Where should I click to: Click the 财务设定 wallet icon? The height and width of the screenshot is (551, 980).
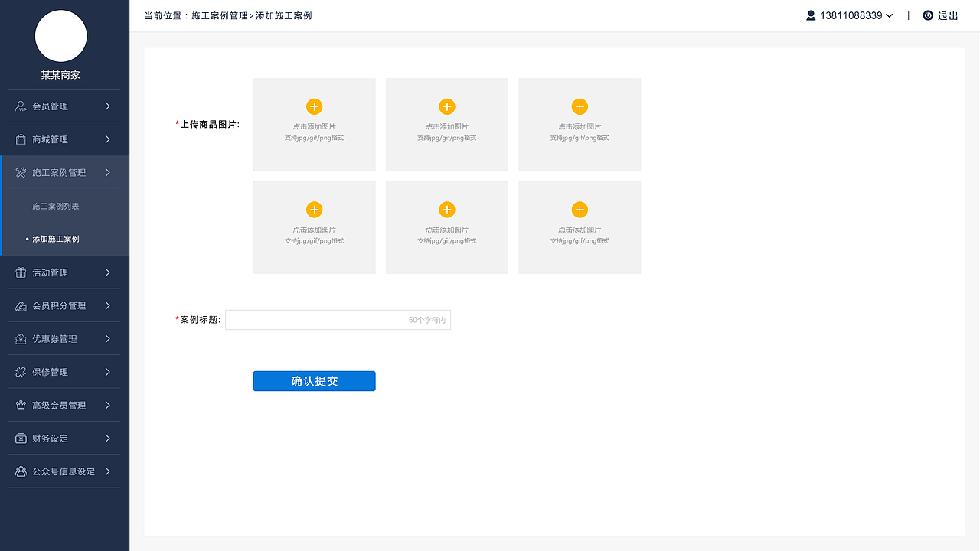point(21,439)
